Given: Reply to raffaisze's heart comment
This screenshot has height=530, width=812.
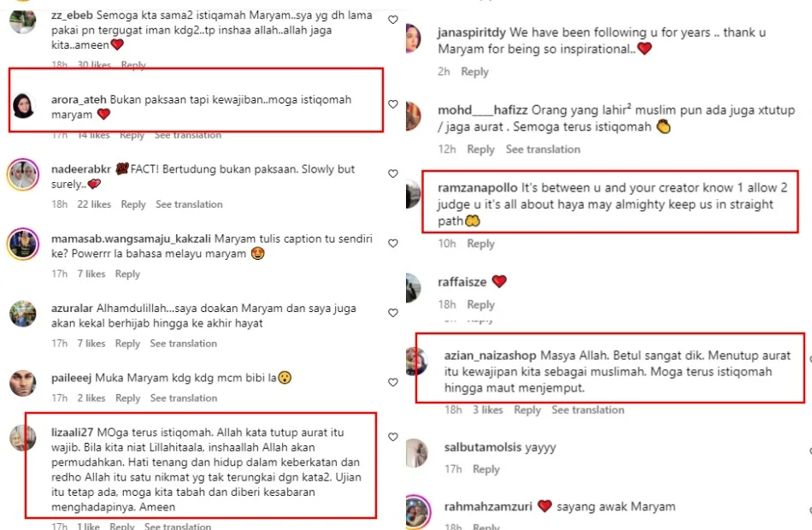Looking at the screenshot, I should coord(480,304).
